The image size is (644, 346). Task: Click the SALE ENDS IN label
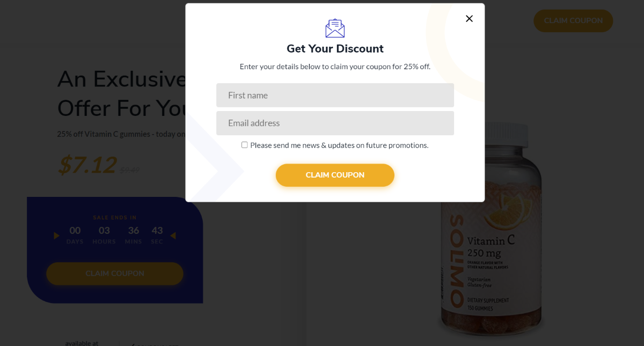pyautogui.click(x=114, y=217)
